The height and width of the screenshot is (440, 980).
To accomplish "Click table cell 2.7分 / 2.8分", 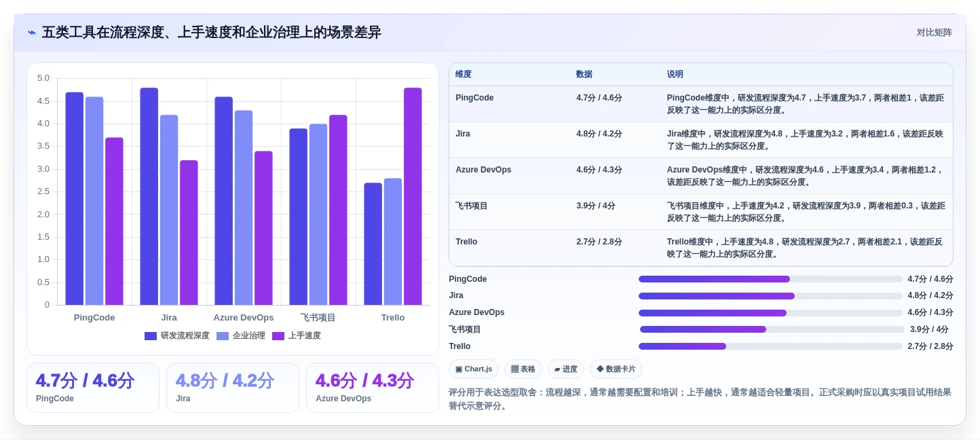I will (599, 242).
